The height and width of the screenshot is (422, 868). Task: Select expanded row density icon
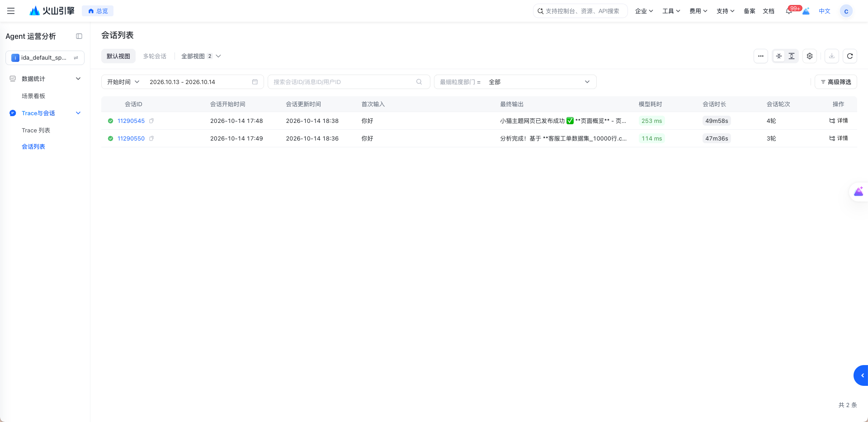792,56
